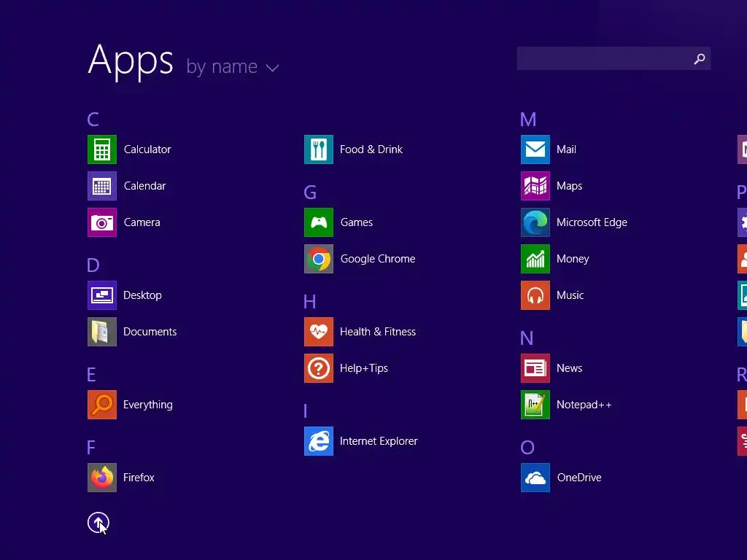Select the O letter group header
The height and width of the screenshot is (560, 747).
pos(527,447)
